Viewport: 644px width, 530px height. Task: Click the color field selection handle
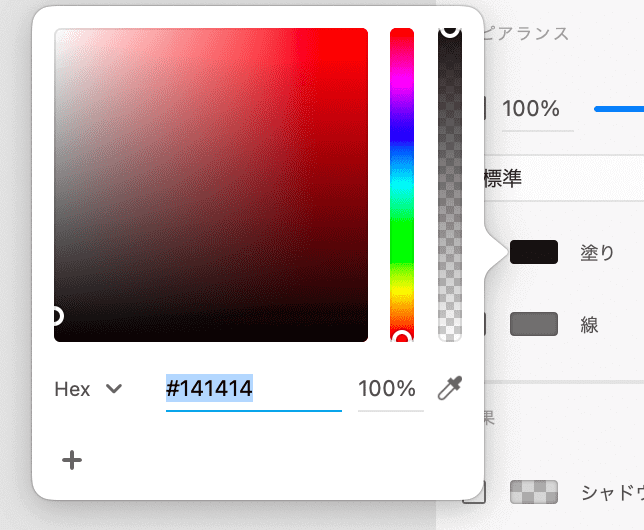[57, 316]
